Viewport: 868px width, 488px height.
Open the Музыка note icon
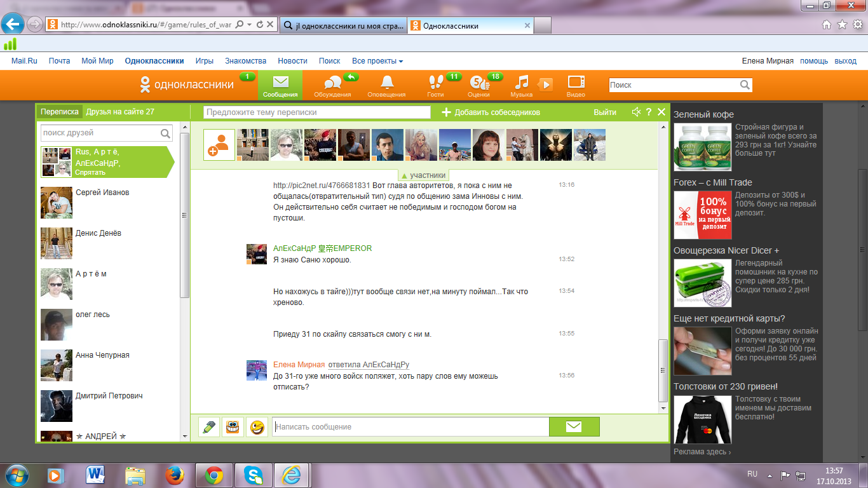521,82
